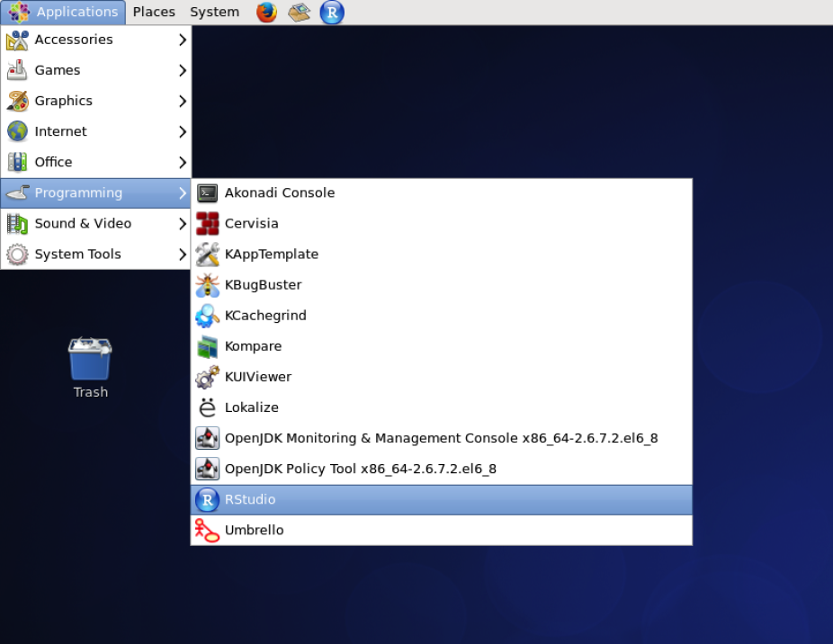Open Lokalize from the submenu
The height and width of the screenshot is (644, 833).
(x=442, y=407)
